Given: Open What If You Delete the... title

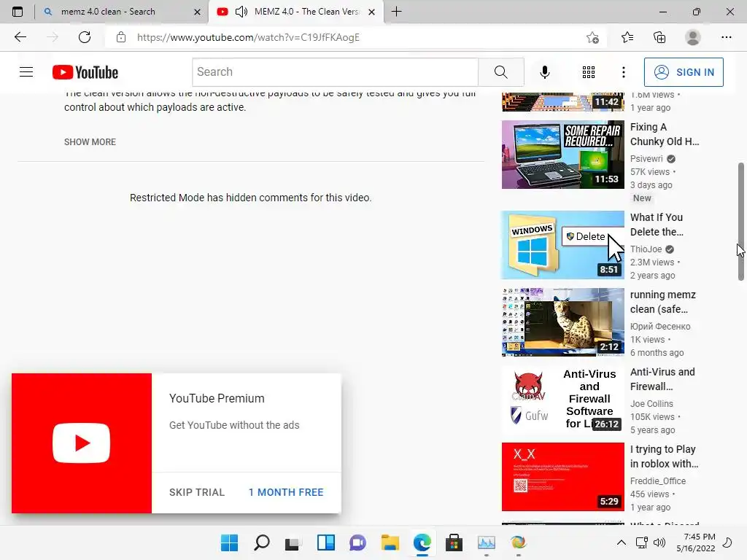Looking at the screenshot, I should tap(657, 225).
